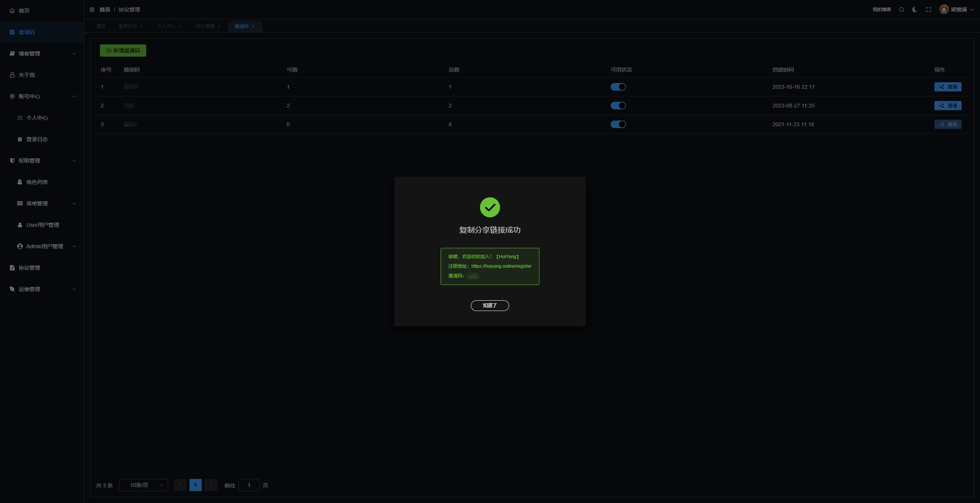The image size is (980, 503).
Task: Click the search icon in top header
Action: (x=902, y=10)
